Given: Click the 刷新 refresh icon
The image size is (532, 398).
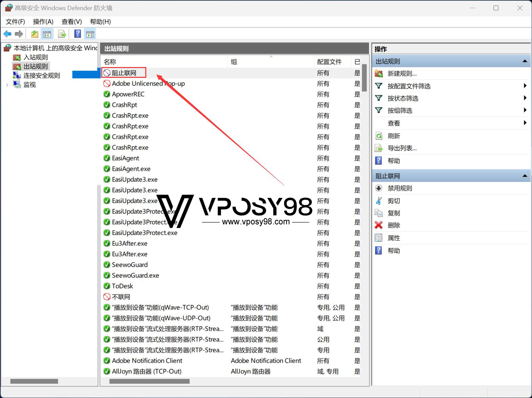Looking at the screenshot, I should [x=379, y=136].
